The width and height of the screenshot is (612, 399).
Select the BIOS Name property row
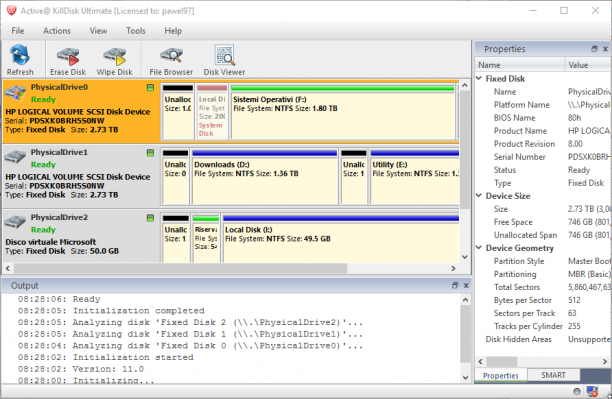(x=543, y=118)
